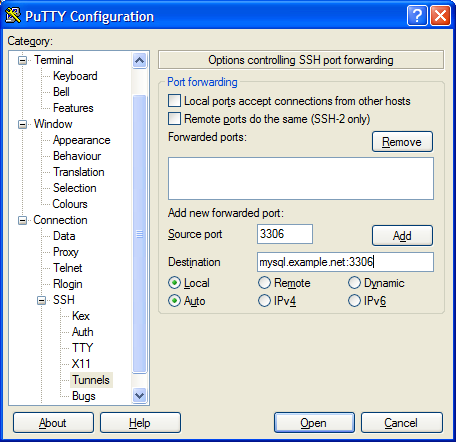Click the category list scroll up arrow
Image resolution: width=456 pixels, height=442 pixels.
(139, 60)
